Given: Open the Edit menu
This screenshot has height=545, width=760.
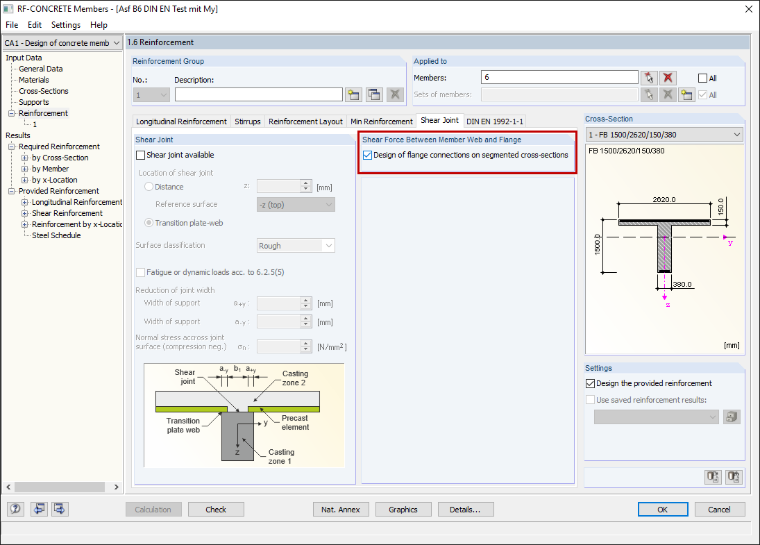Looking at the screenshot, I should tap(34, 25).
